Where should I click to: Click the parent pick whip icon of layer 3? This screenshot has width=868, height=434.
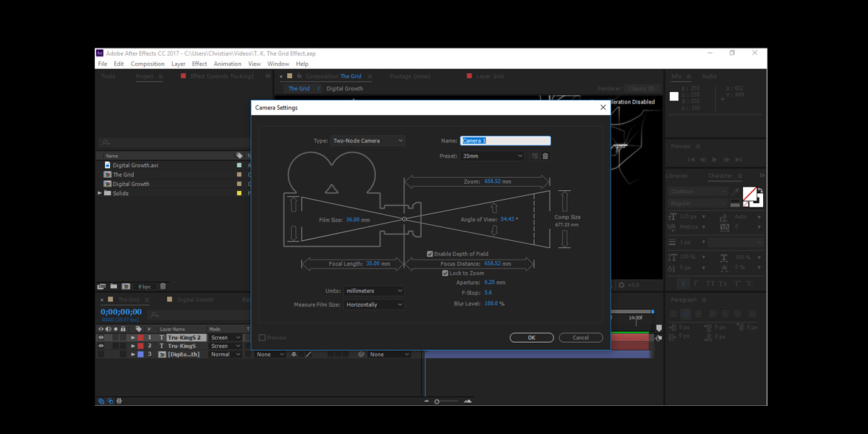(x=361, y=354)
